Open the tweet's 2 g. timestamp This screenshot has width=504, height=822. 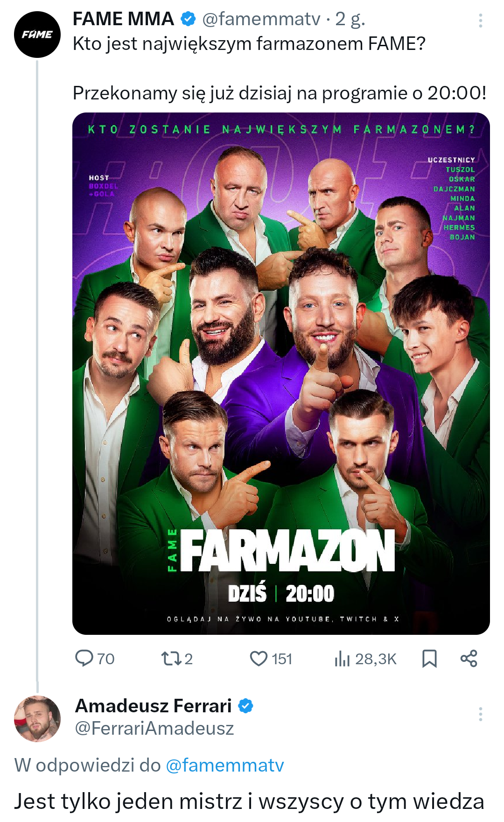tap(350, 19)
